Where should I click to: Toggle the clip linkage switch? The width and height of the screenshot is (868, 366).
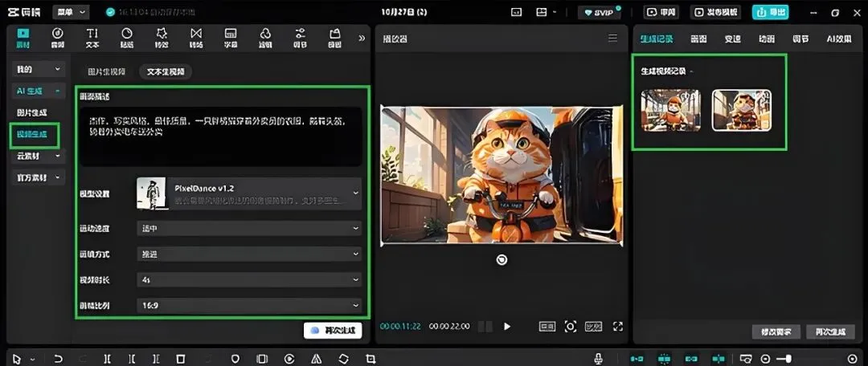[691, 359]
